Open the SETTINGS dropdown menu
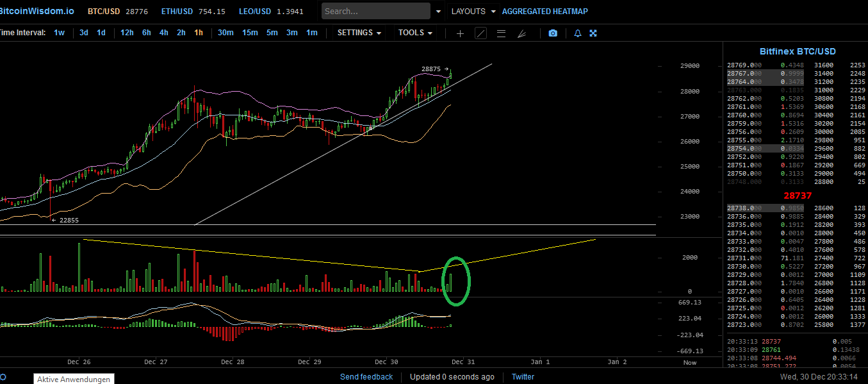 coord(359,33)
